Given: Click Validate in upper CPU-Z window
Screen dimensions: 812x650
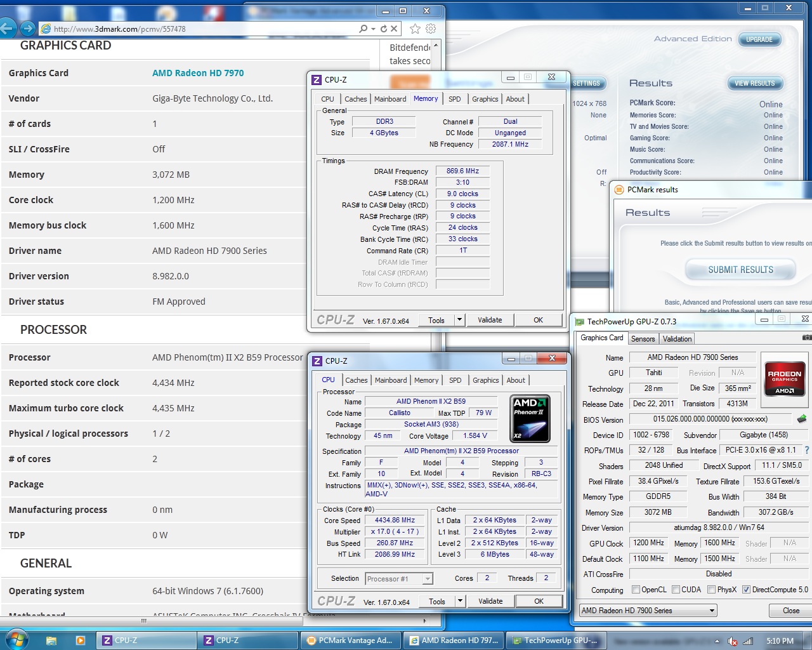Looking at the screenshot, I should 490,320.
